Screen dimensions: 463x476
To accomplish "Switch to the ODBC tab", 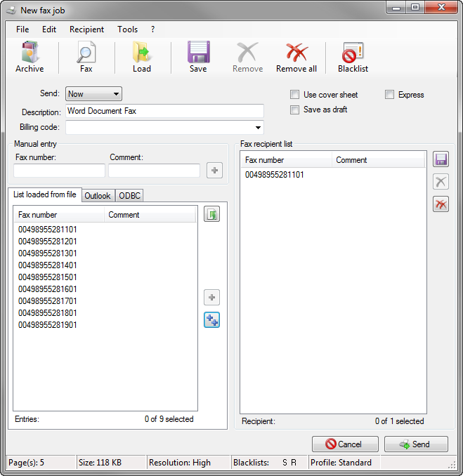I will [129, 196].
